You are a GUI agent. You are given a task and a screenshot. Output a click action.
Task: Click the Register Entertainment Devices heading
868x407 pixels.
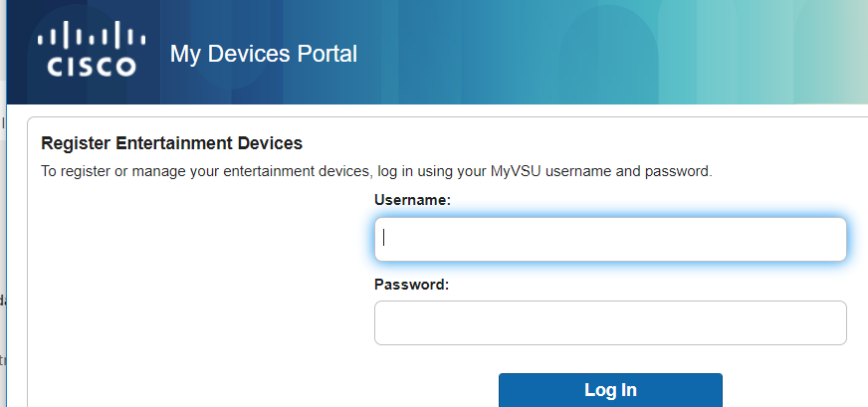click(x=171, y=143)
